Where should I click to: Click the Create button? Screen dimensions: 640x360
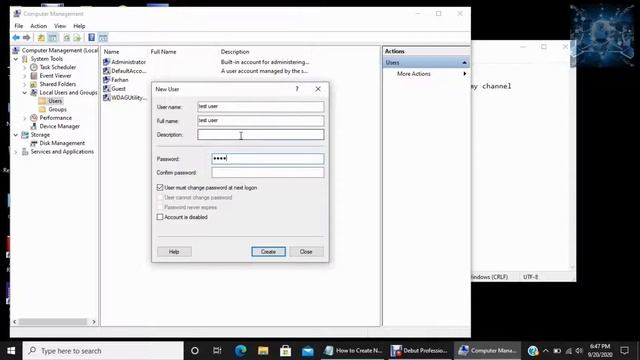[269, 252]
